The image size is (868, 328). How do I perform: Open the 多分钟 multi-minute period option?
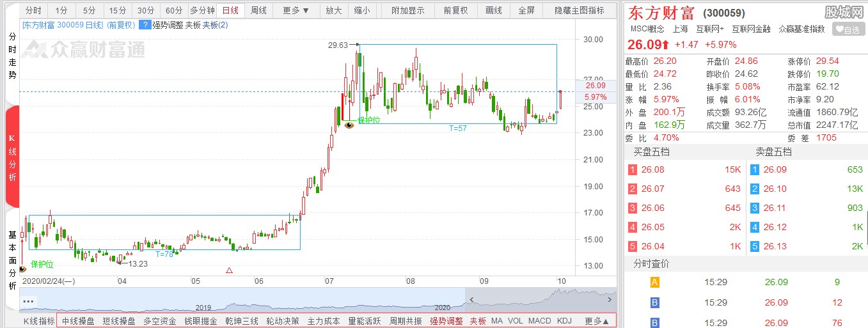click(x=202, y=10)
